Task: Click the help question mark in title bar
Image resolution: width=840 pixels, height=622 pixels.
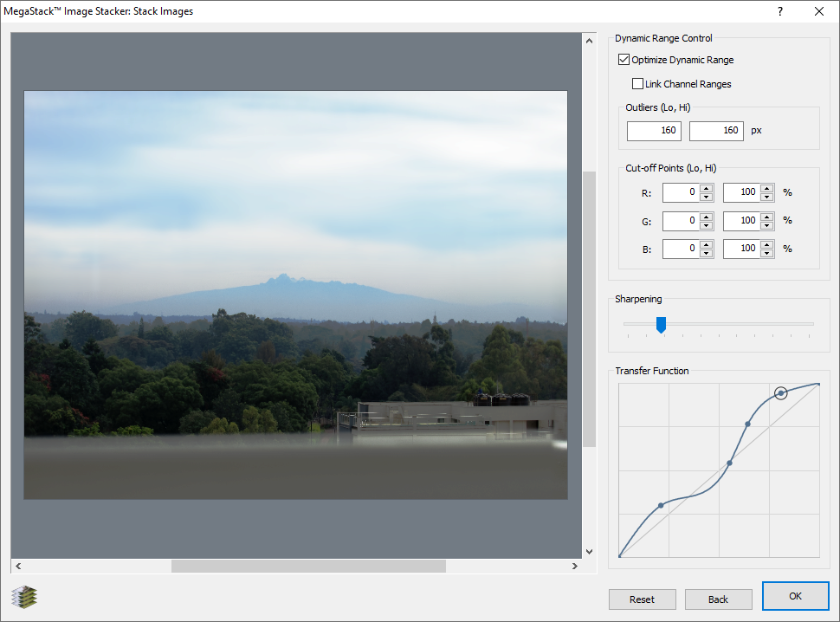Action: pyautogui.click(x=779, y=11)
